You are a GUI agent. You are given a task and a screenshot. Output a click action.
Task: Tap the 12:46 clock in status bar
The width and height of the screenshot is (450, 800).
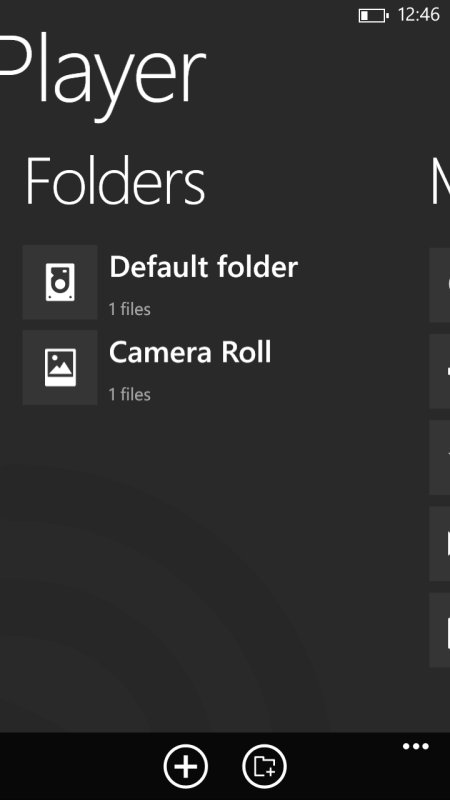click(418, 15)
